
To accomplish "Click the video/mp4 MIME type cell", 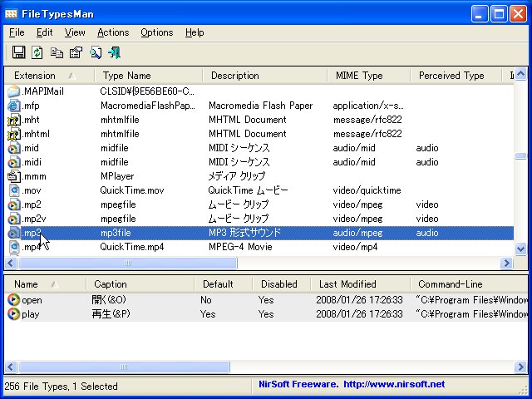I will coord(355,247).
